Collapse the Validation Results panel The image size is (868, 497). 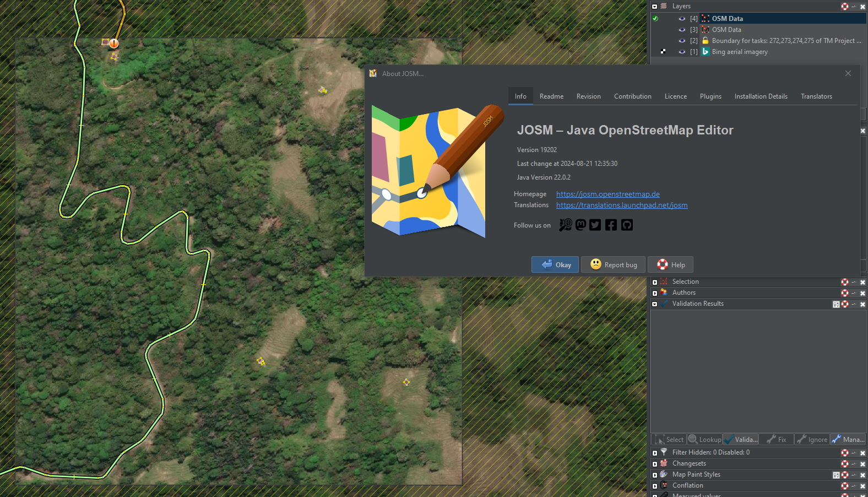tap(655, 304)
